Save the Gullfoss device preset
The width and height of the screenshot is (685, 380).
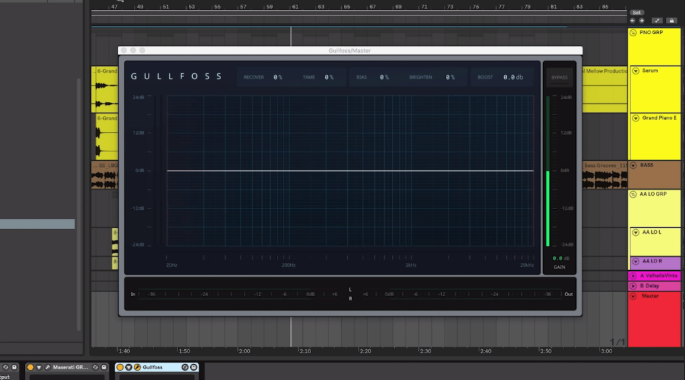pyautogui.click(x=194, y=367)
